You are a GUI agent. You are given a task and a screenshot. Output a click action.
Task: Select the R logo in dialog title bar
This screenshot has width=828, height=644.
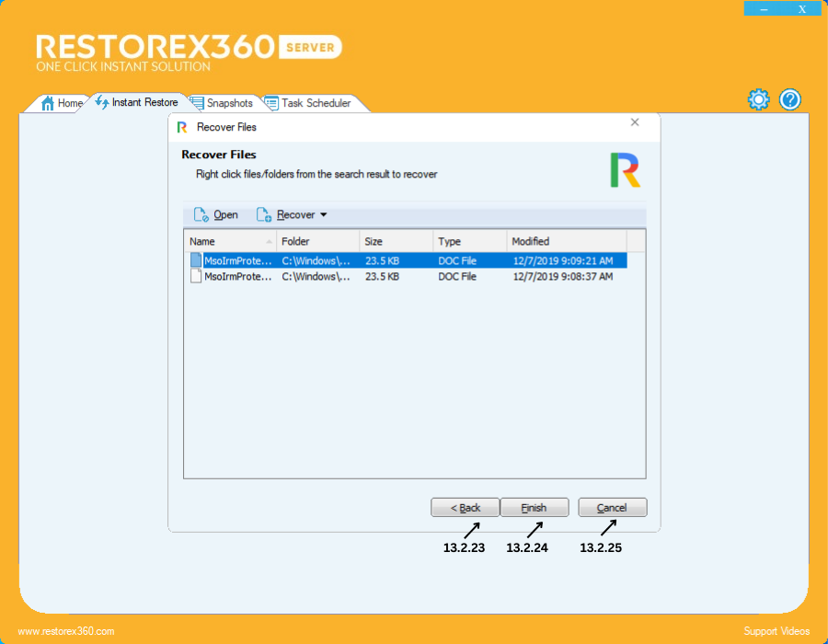182,127
